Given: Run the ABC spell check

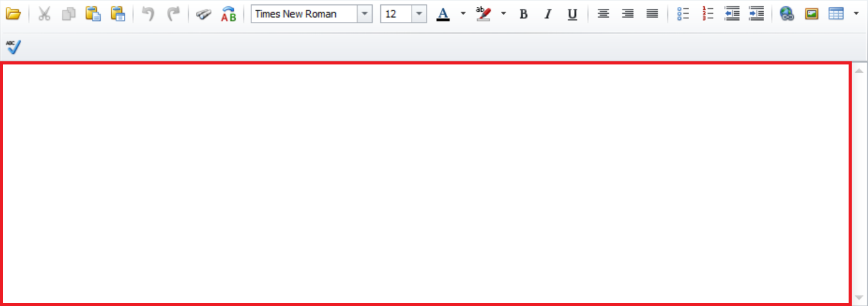Looking at the screenshot, I should coord(13,46).
